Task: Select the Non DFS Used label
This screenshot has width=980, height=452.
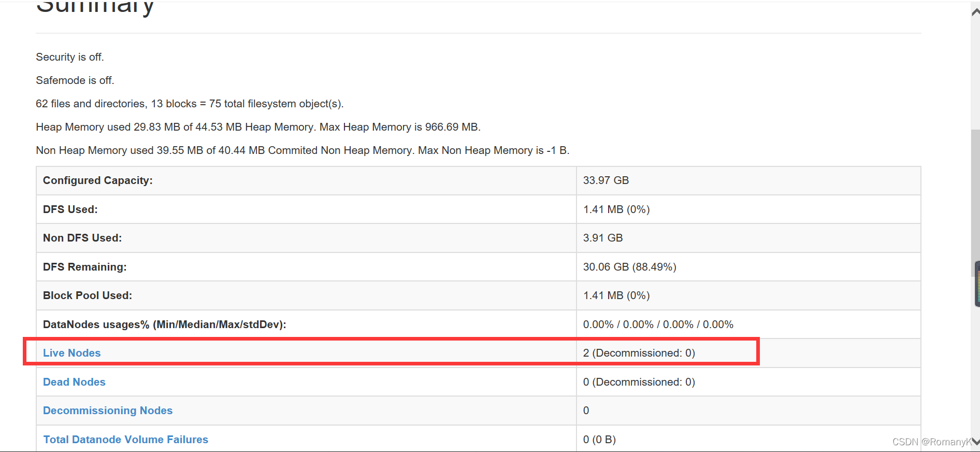Action: point(82,238)
